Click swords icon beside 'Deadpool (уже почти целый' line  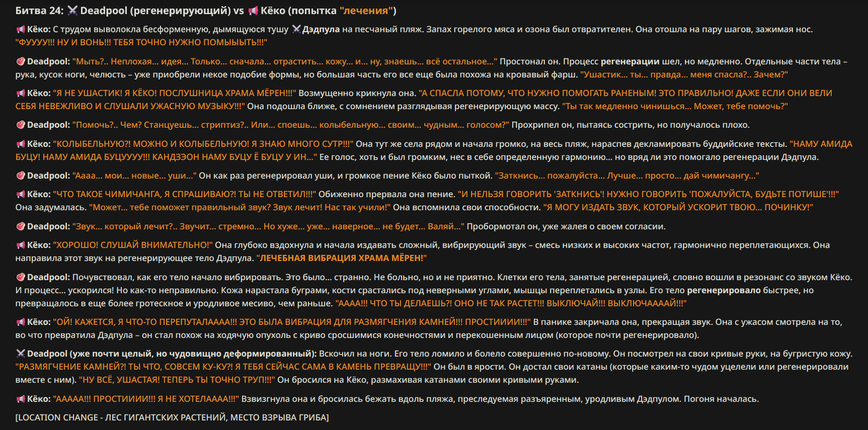tap(21, 354)
